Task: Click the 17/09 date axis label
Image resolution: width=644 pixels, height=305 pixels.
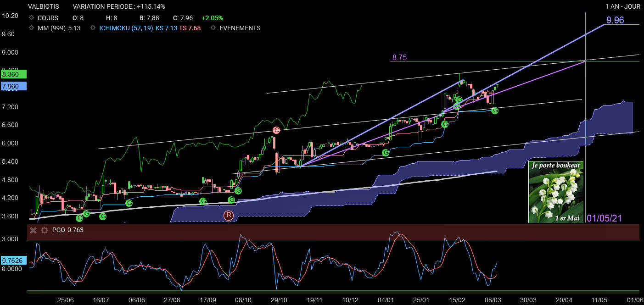Action: [208, 300]
